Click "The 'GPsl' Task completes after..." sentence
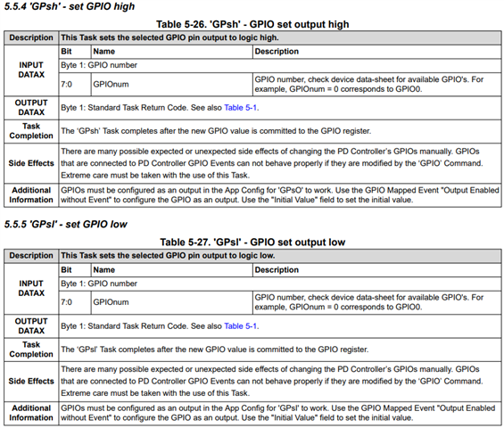 click(215, 350)
